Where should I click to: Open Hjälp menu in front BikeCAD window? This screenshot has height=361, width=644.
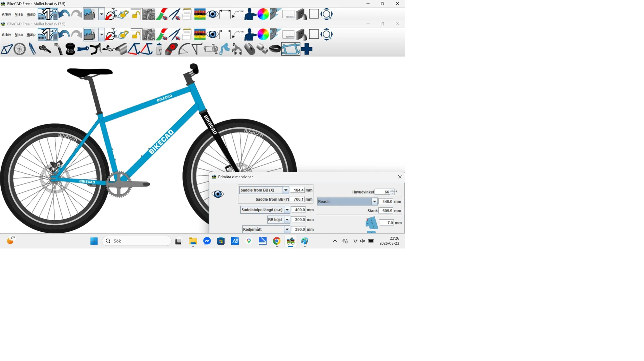coord(31,35)
